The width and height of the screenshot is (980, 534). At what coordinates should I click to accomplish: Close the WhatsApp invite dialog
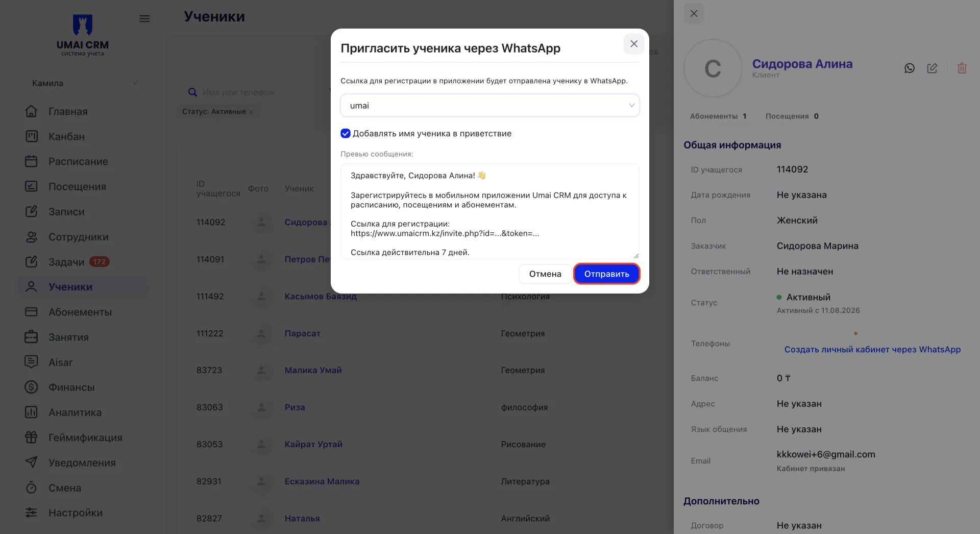(x=633, y=44)
